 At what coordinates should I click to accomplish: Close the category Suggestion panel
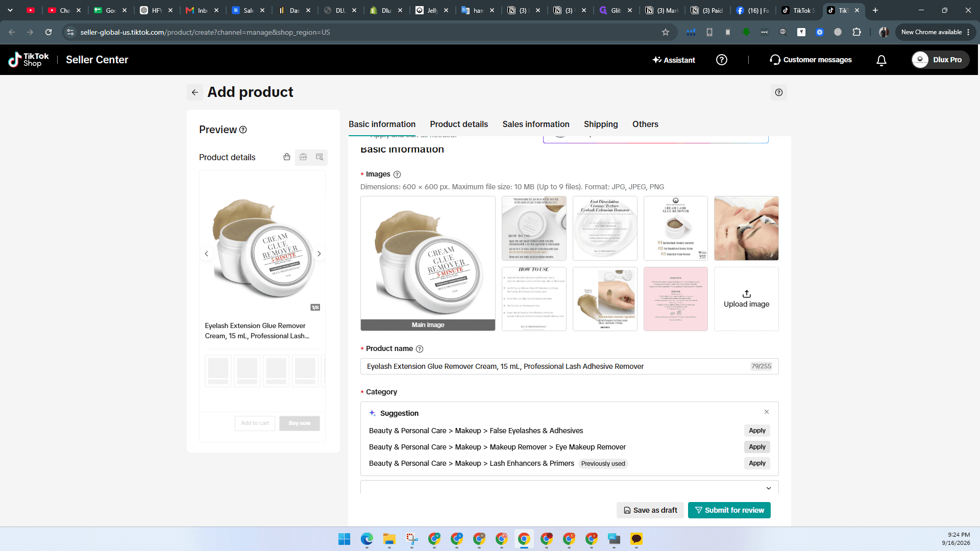[767, 412]
